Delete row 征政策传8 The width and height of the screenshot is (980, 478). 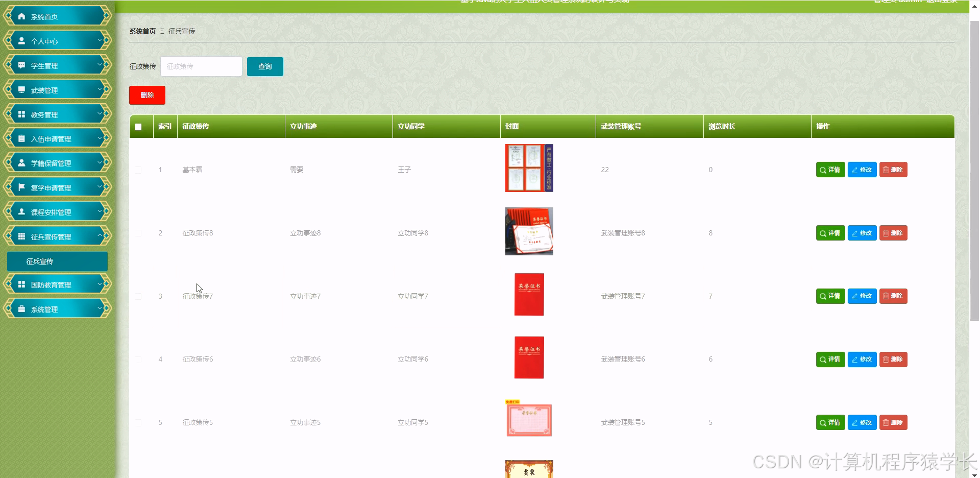point(893,233)
